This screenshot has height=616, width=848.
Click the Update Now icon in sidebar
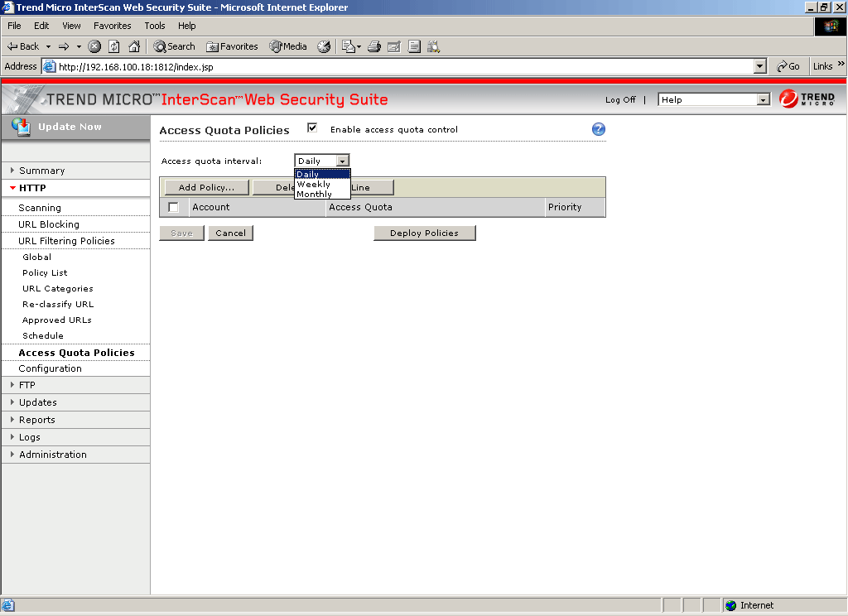click(x=22, y=127)
